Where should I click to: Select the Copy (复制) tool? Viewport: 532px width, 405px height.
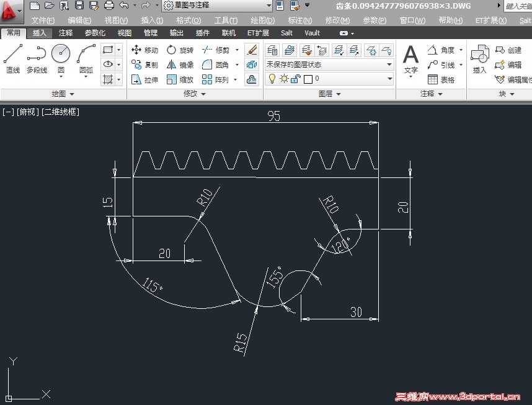pyautogui.click(x=145, y=65)
